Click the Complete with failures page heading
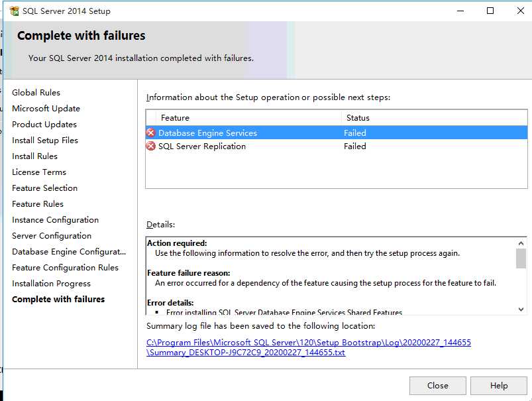The width and height of the screenshot is (532, 401). coord(81,36)
